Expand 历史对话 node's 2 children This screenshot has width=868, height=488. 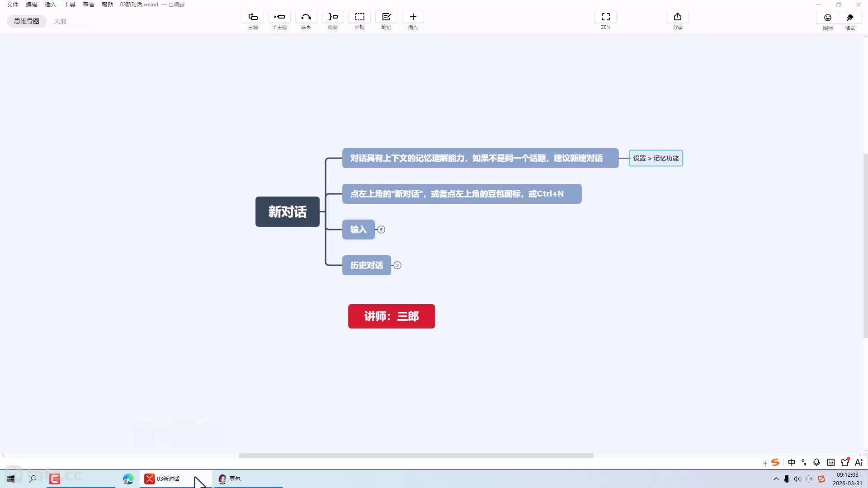point(397,265)
